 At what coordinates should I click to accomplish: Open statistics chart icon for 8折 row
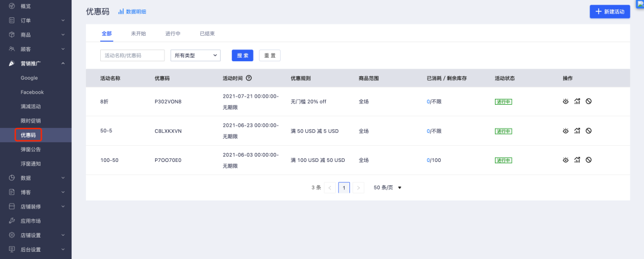pyautogui.click(x=577, y=101)
